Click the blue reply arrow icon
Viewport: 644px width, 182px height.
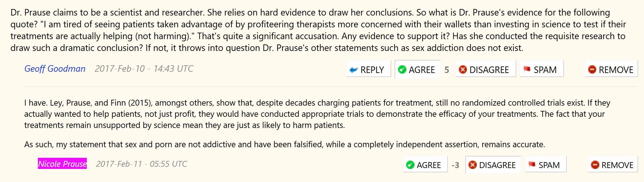pyautogui.click(x=353, y=70)
